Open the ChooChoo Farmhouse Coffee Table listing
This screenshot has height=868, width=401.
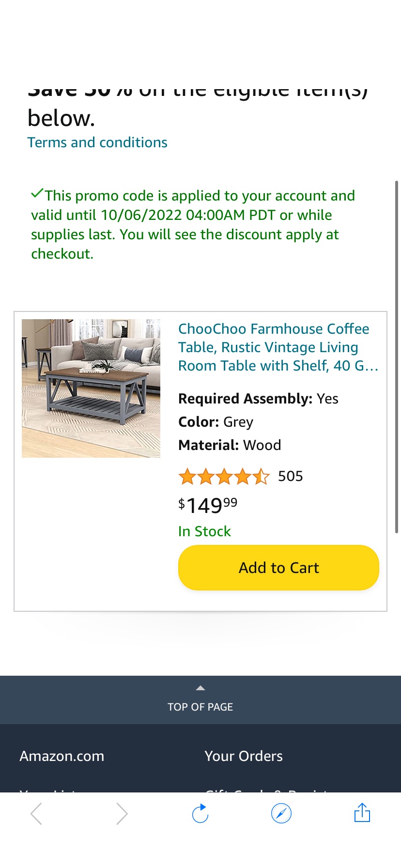(274, 347)
